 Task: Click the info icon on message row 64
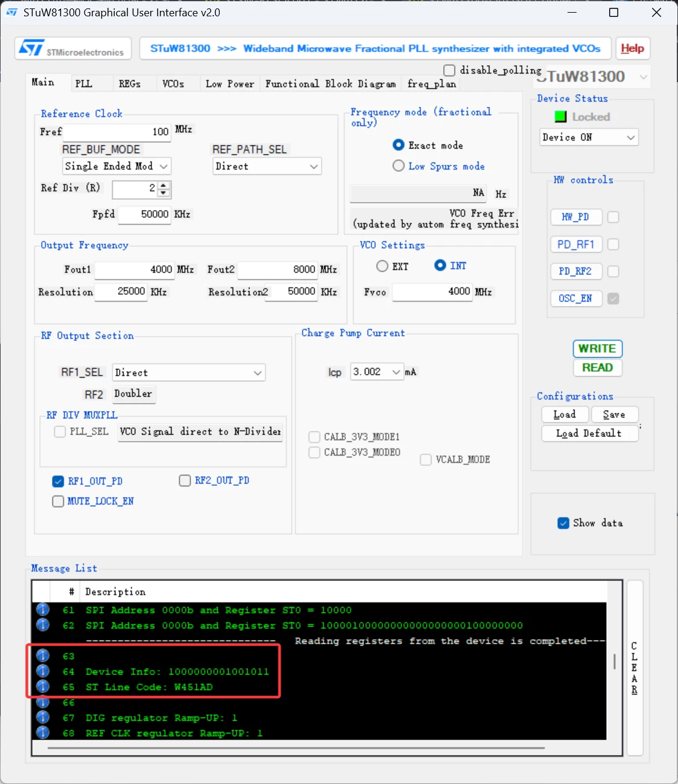[42, 671]
